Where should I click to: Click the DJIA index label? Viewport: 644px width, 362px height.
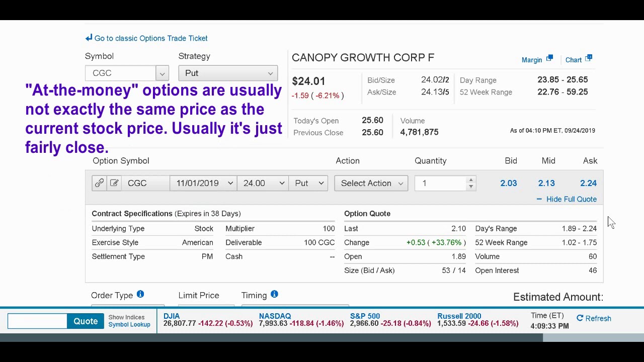[172, 316]
